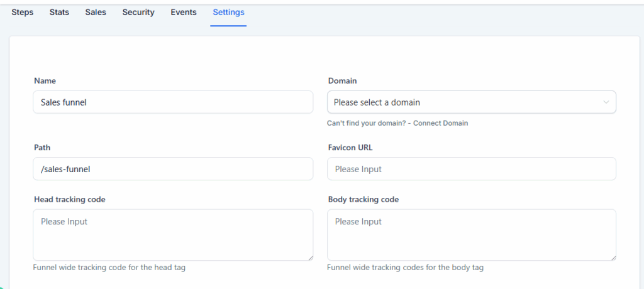
Task: Click the 'Domain' field label
Action: tap(342, 81)
